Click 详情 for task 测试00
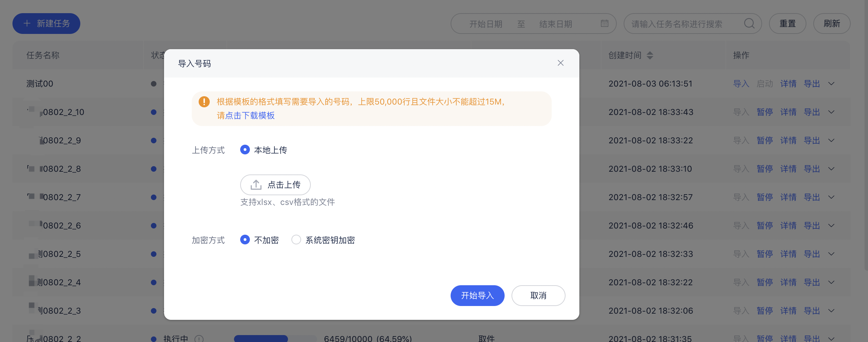Screen dimensions: 868x342 point(788,84)
